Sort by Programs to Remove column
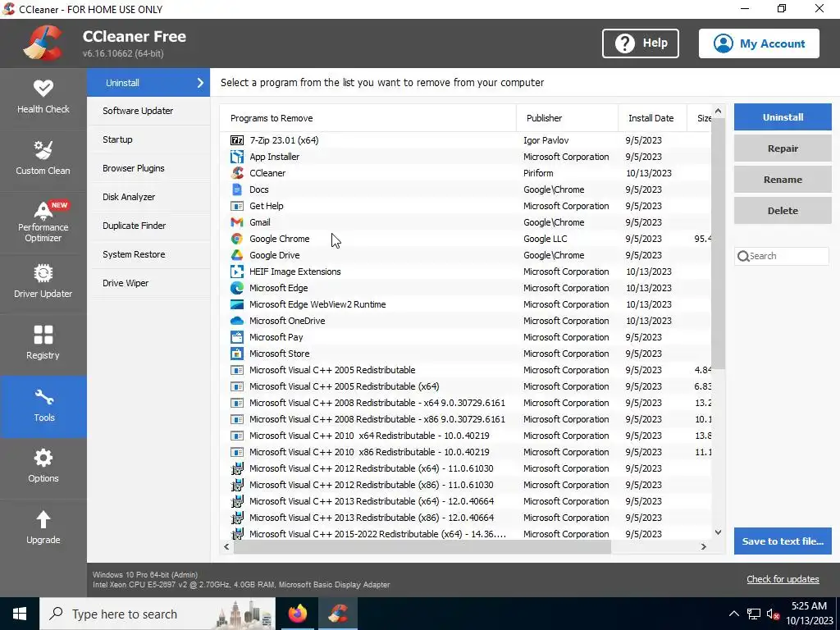The image size is (840, 630). tap(368, 118)
